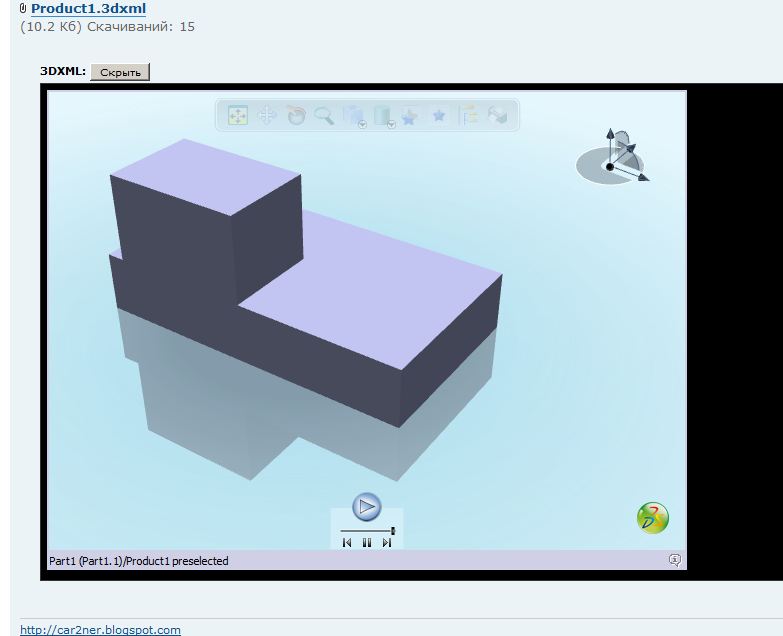The image size is (783, 636).
Task: Open the render style dropdown arrow
Action: [x=392, y=125]
